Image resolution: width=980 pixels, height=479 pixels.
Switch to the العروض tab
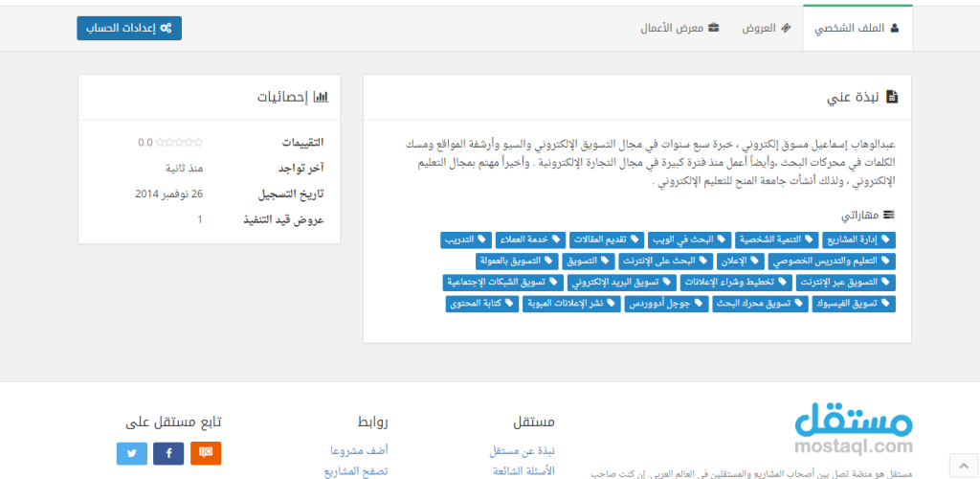coord(767,29)
